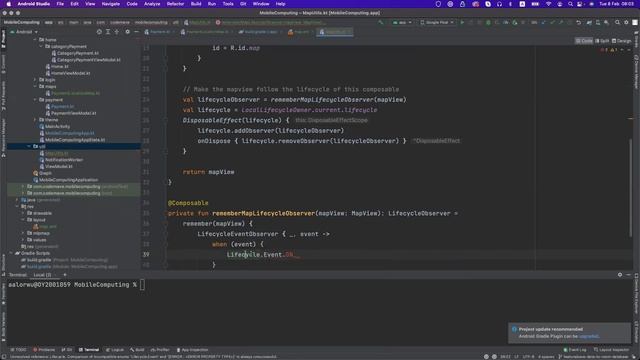The width and height of the screenshot is (640, 360).
Task: Open HomeViewModel.kt in the project tree
Action: [x=68, y=73]
